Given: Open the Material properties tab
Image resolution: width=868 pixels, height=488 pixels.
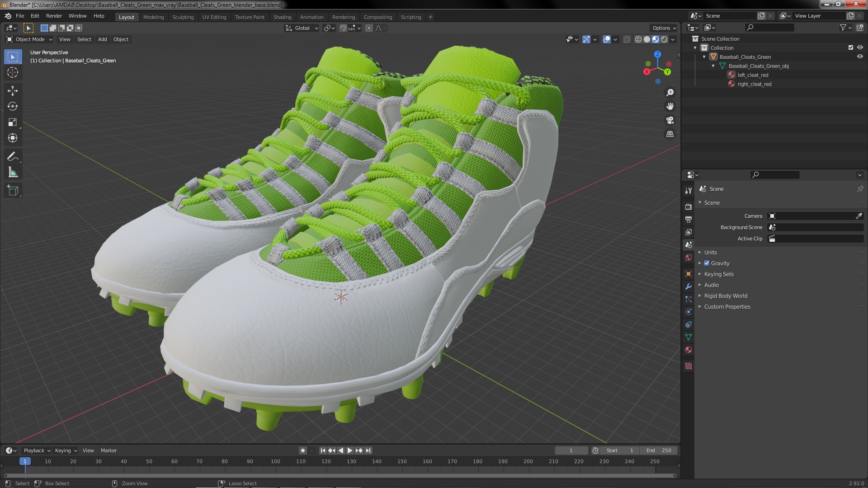Looking at the screenshot, I should 689,350.
